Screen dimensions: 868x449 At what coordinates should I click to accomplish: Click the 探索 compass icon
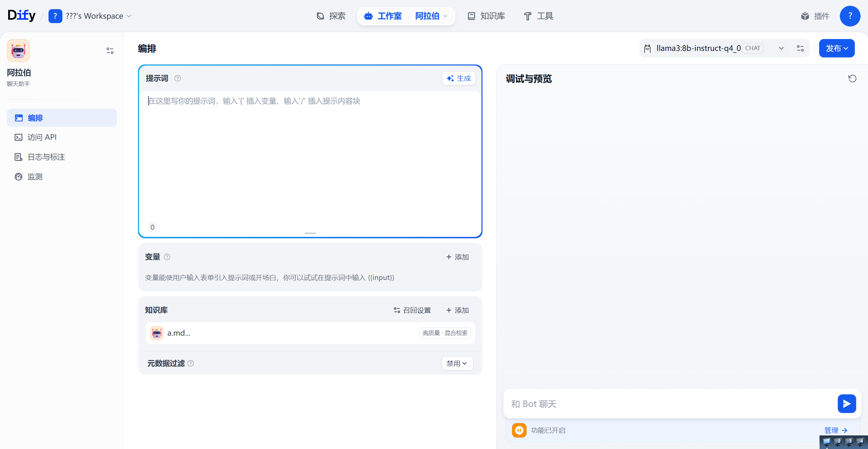[320, 16]
